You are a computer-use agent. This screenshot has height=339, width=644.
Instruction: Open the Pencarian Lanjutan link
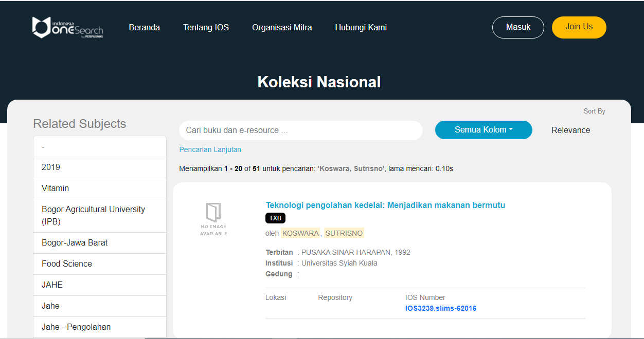click(210, 149)
